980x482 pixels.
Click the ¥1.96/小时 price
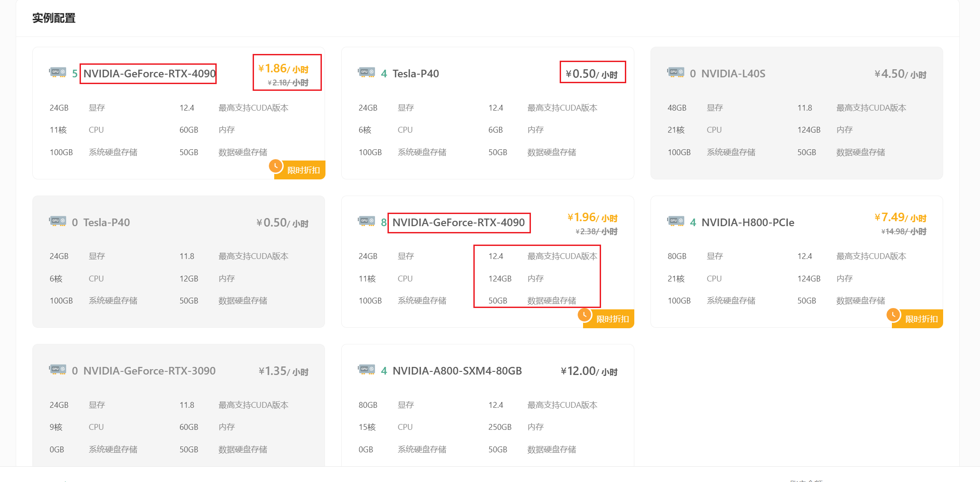click(x=592, y=218)
